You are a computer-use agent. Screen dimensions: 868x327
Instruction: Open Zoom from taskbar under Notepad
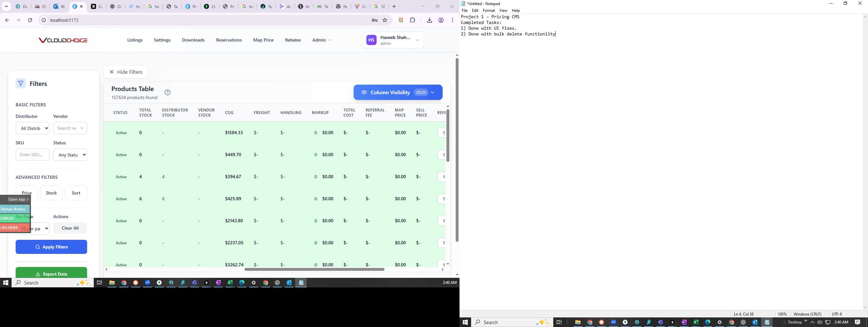coord(613,322)
